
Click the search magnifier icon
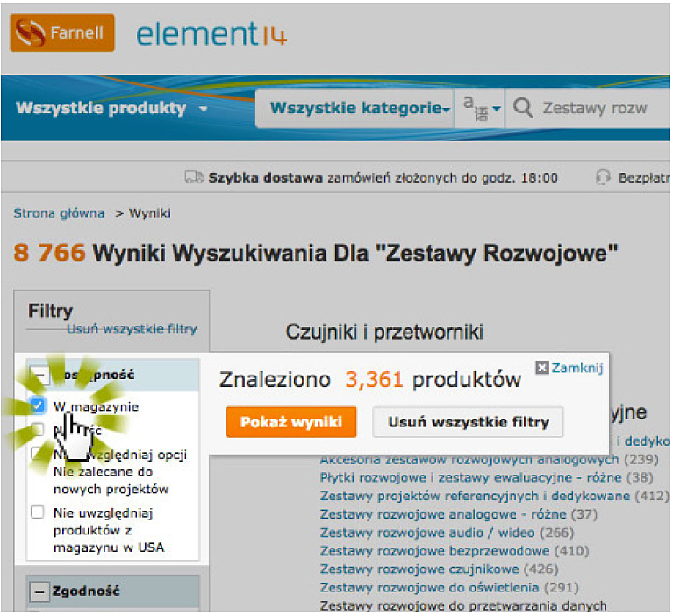point(523,109)
